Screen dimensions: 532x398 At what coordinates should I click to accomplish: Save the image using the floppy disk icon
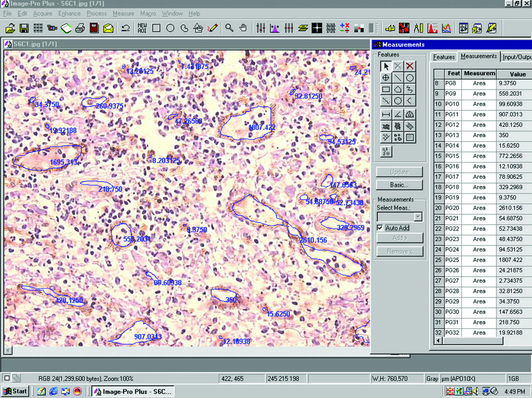[x=24, y=28]
